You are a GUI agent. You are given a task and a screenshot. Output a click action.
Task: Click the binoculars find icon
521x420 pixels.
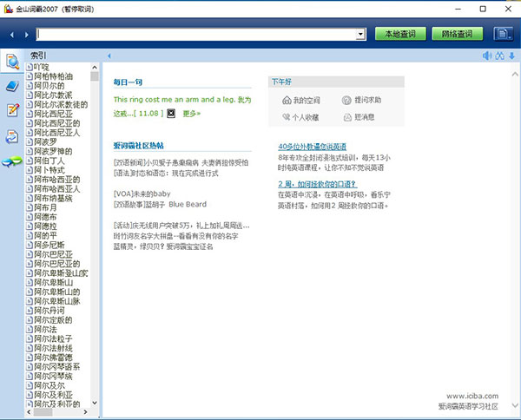[499, 56]
